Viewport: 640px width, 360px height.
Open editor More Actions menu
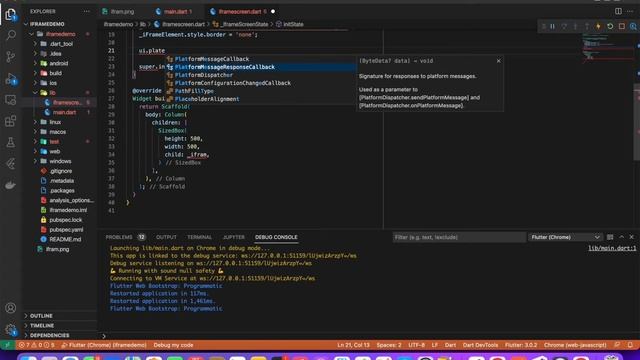[x=630, y=11]
